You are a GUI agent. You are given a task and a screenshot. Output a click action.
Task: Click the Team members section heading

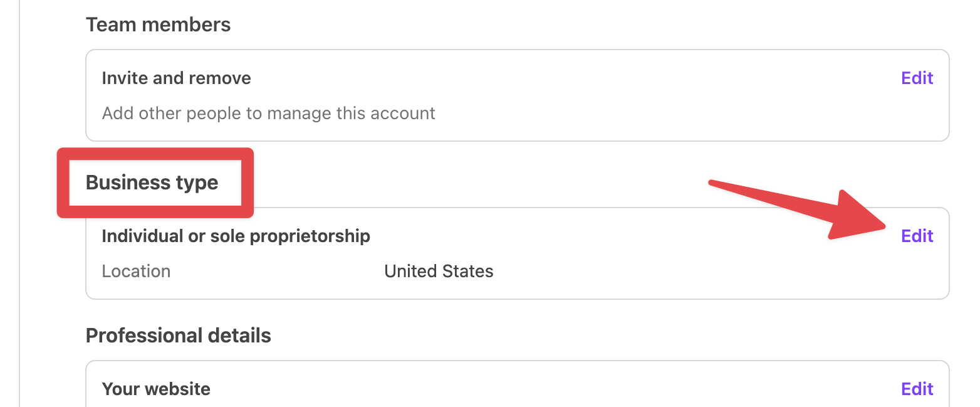click(158, 25)
